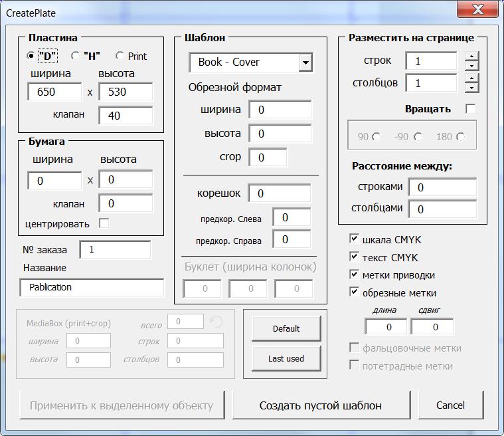Click the distance between строками field

(442, 187)
